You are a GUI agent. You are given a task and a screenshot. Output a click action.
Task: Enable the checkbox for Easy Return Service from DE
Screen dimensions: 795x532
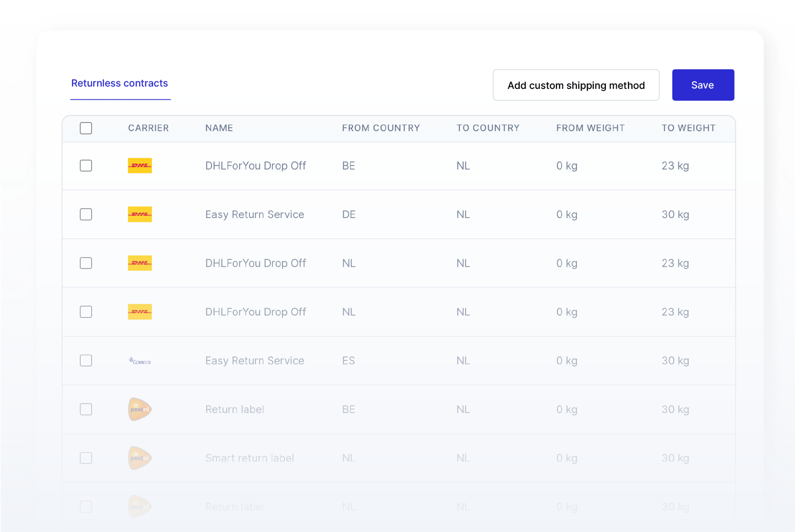pyautogui.click(x=86, y=214)
